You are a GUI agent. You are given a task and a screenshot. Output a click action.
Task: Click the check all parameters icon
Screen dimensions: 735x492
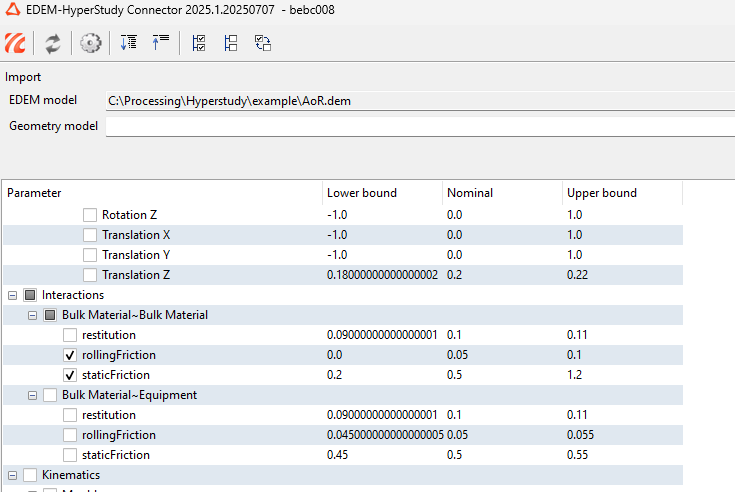click(199, 43)
